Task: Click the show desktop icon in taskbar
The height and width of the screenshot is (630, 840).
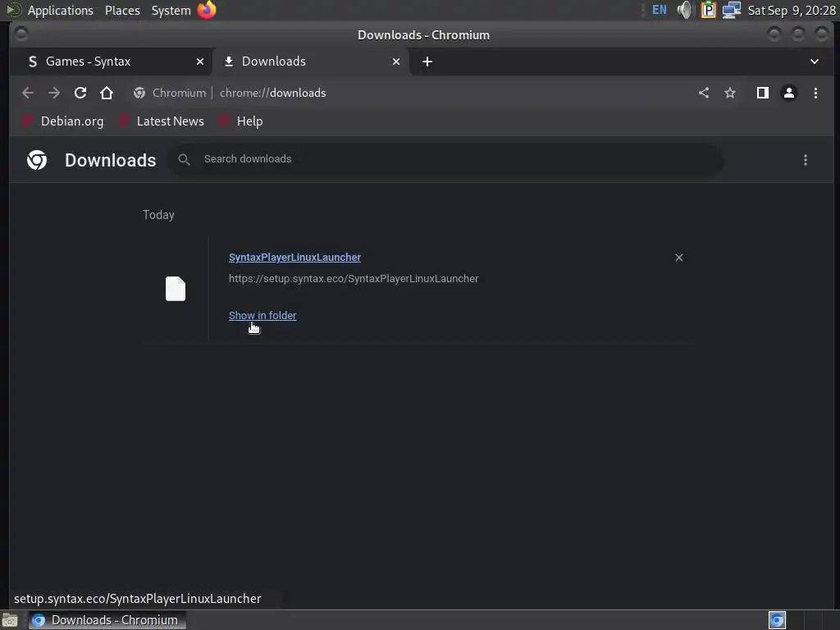Action: pos(10,620)
